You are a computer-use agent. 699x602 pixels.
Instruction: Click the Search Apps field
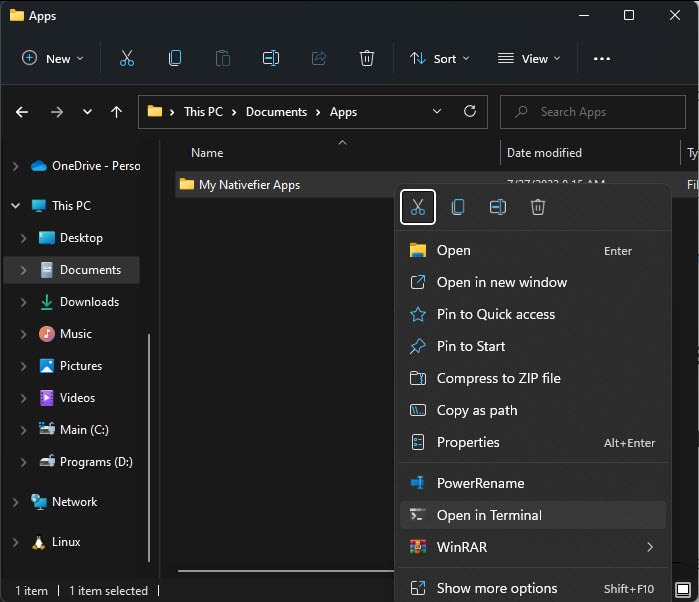point(590,112)
